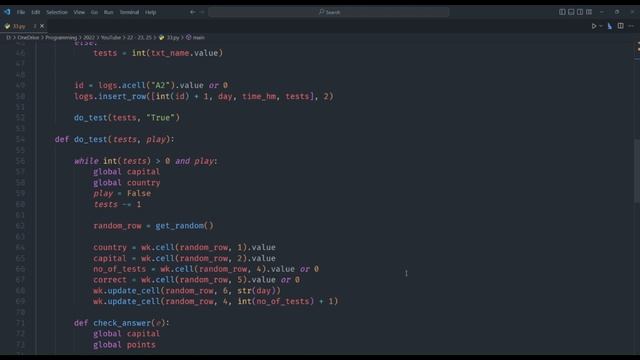This screenshot has width=640, height=360.
Task: Click the 'while int(tests) > 0 and play:' line
Action: click(x=146, y=161)
